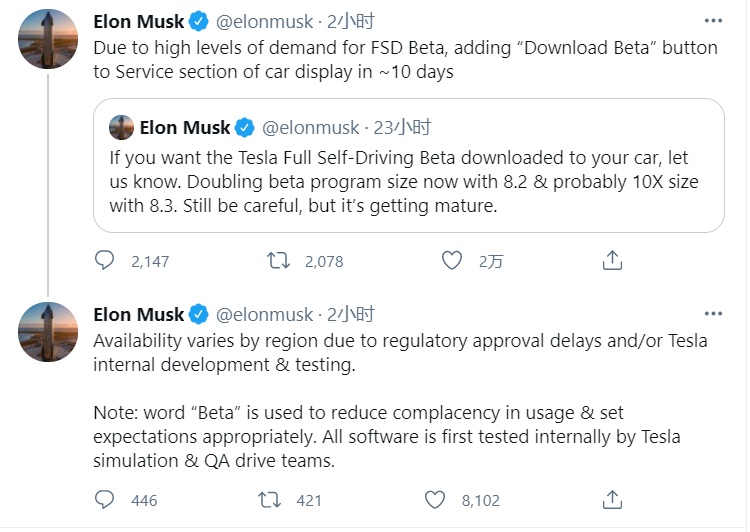750x532 pixels.
Task: Share the FSD Beta download tweet
Action: coord(612,261)
